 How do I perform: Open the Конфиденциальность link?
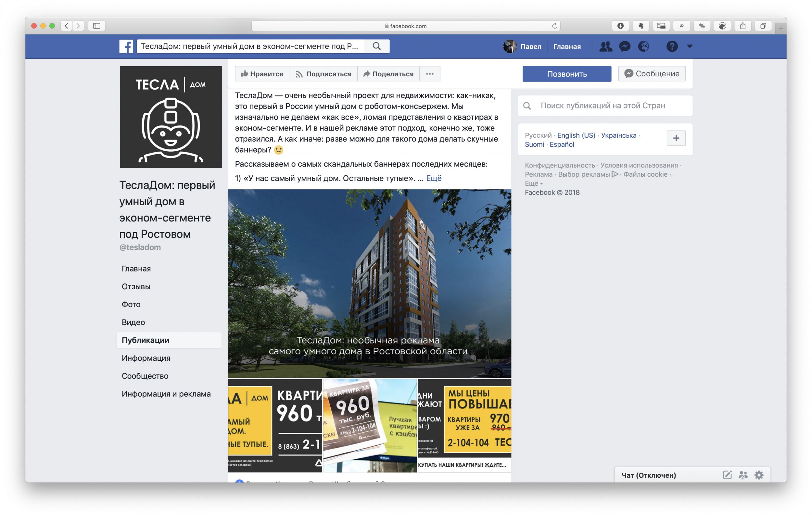(560, 165)
